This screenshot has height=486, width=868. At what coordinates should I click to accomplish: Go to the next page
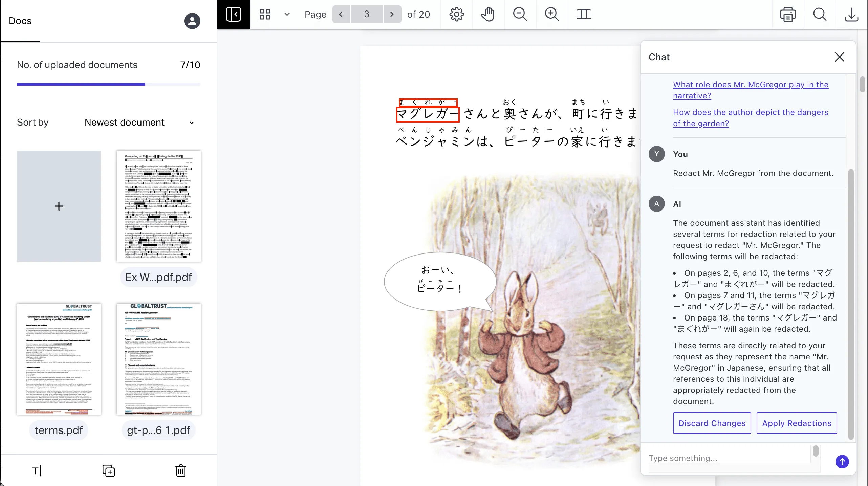click(x=392, y=14)
